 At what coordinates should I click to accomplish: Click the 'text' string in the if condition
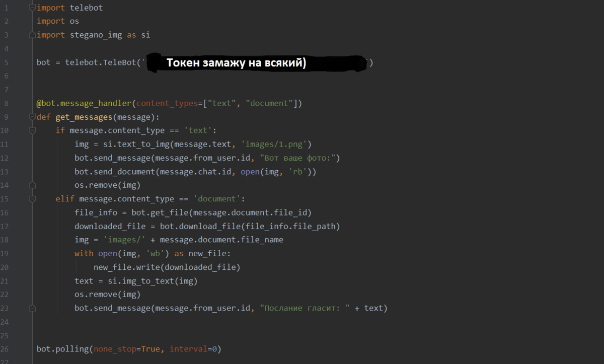click(x=198, y=130)
